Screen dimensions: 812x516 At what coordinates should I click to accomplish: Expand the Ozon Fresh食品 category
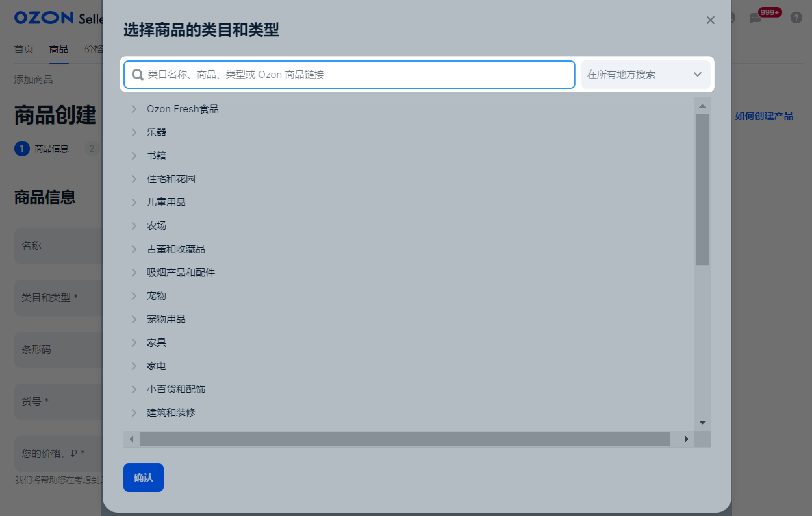pyautogui.click(x=134, y=109)
